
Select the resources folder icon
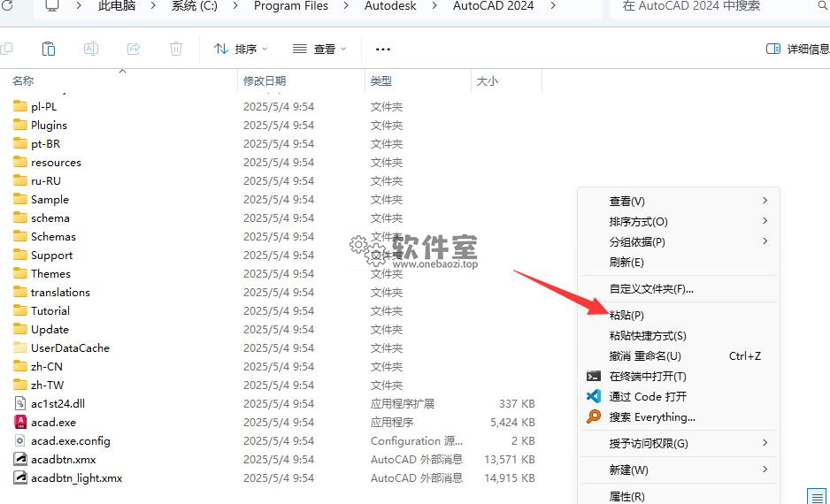(x=20, y=162)
